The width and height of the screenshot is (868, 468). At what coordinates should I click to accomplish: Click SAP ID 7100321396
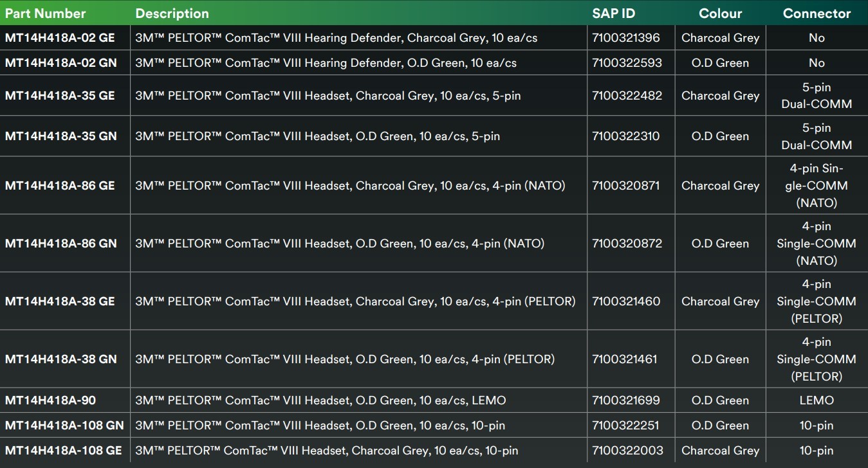tap(626, 38)
